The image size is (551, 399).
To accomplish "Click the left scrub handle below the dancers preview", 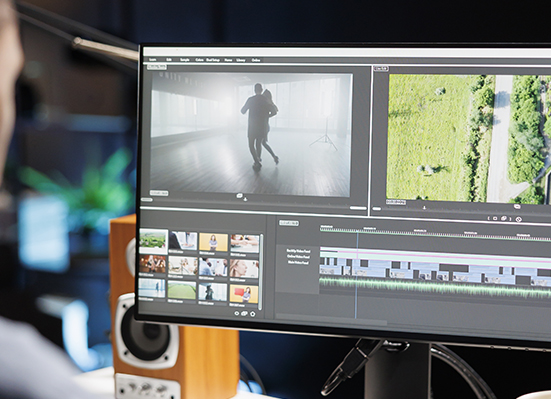I will [x=147, y=200].
